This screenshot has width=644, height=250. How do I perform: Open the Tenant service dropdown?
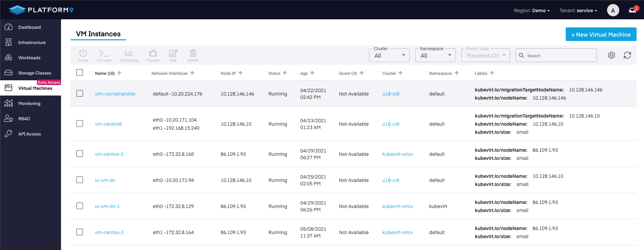click(578, 11)
